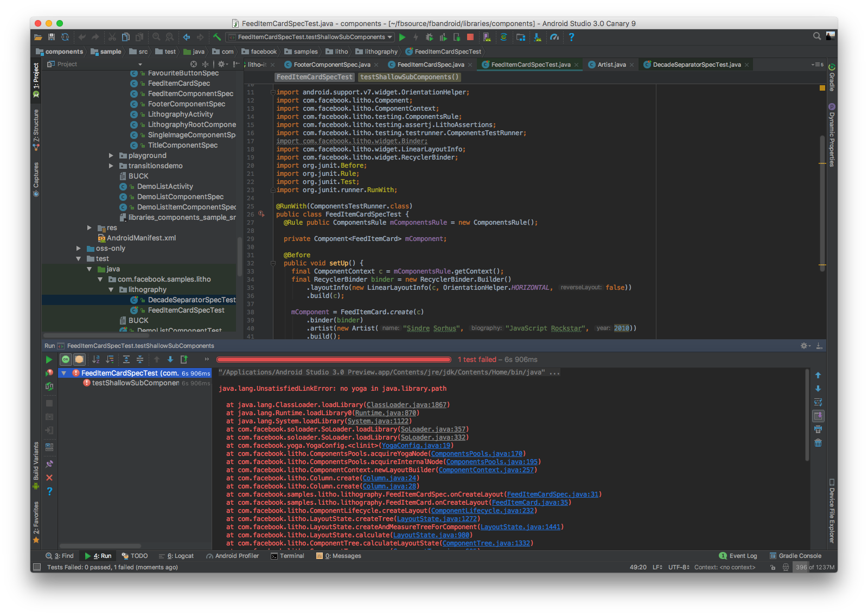Toggle Build Variants tool window stripe

pyautogui.click(x=36, y=465)
